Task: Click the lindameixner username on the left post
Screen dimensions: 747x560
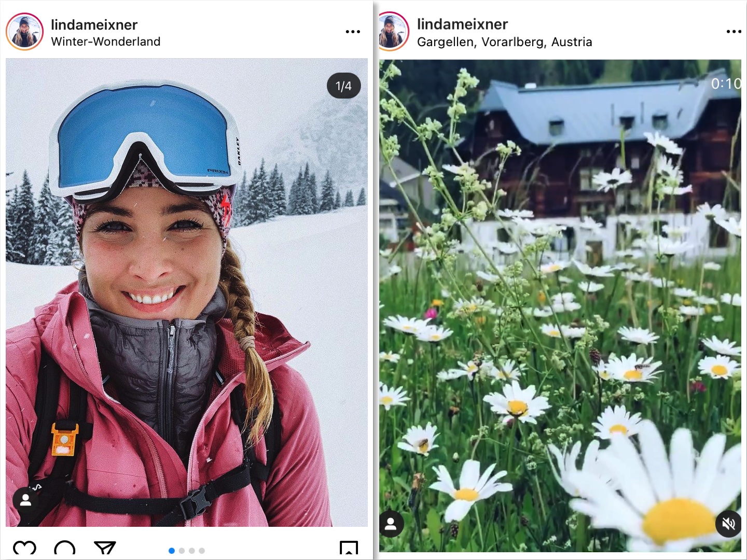Action: pos(94,24)
